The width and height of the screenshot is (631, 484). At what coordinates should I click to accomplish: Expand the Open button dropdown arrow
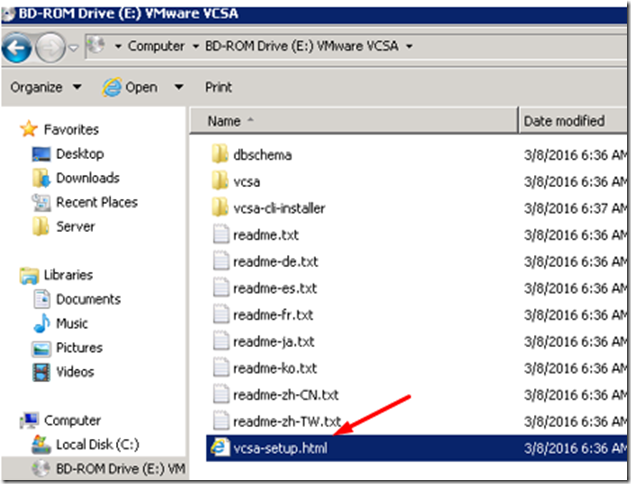click(179, 87)
